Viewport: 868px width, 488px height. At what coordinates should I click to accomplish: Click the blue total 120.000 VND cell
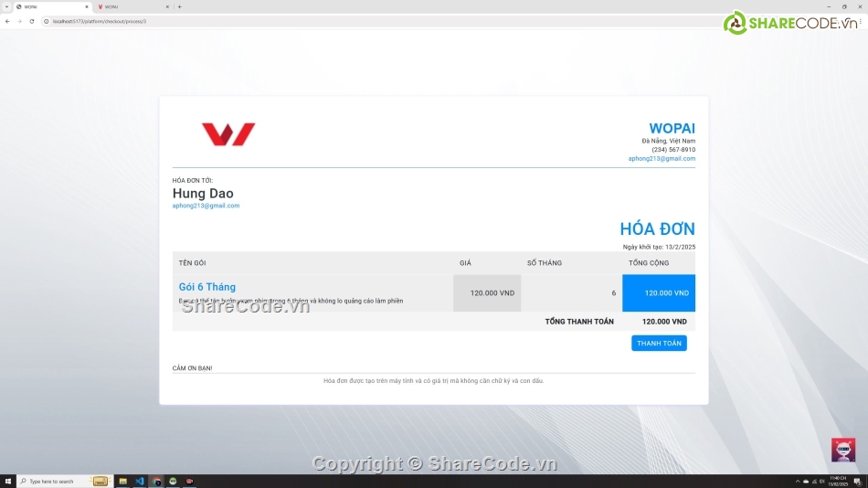tap(659, 293)
